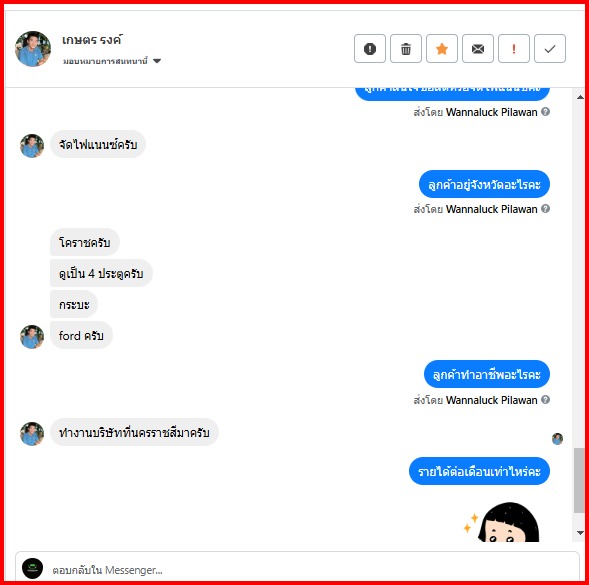Click the scrollbar up arrow
The height and width of the screenshot is (585, 589).
(x=580, y=97)
